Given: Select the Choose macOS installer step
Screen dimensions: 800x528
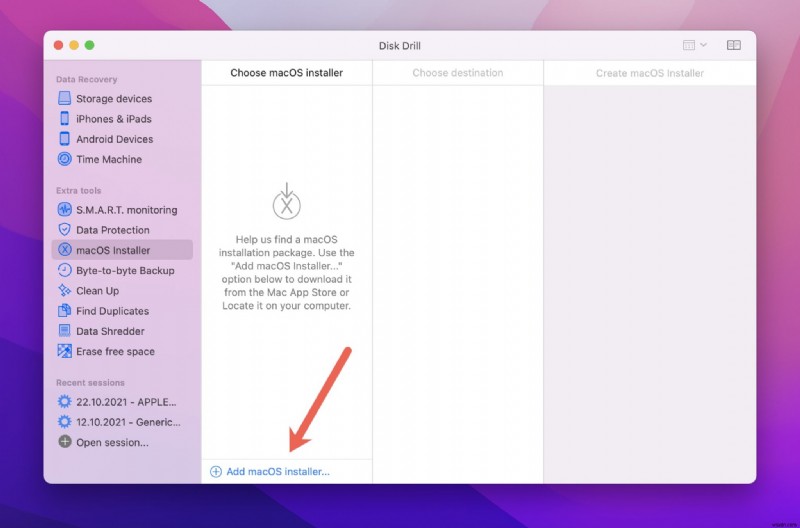Looking at the screenshot, I should (x=287, y=73).
